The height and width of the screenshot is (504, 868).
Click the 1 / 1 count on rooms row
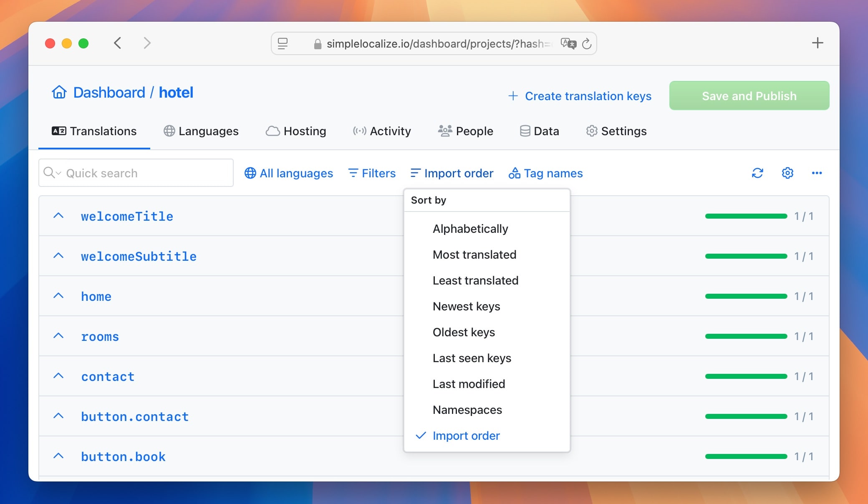[804, 336]
